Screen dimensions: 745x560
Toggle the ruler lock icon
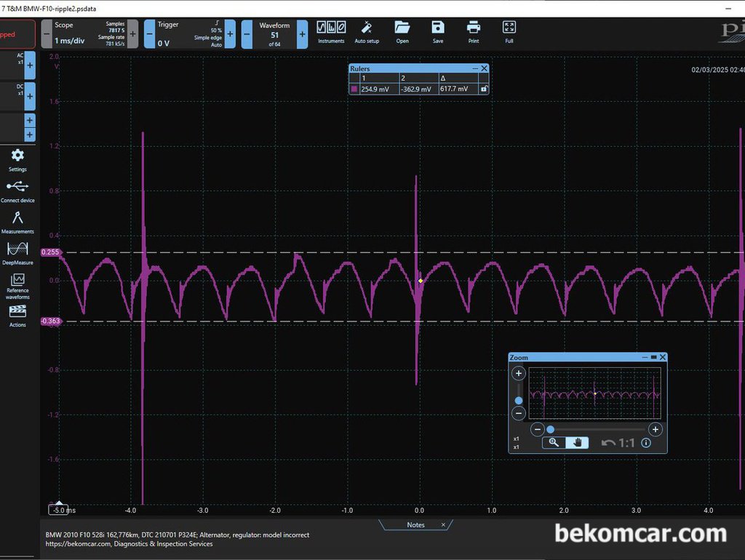click(484, 89)
